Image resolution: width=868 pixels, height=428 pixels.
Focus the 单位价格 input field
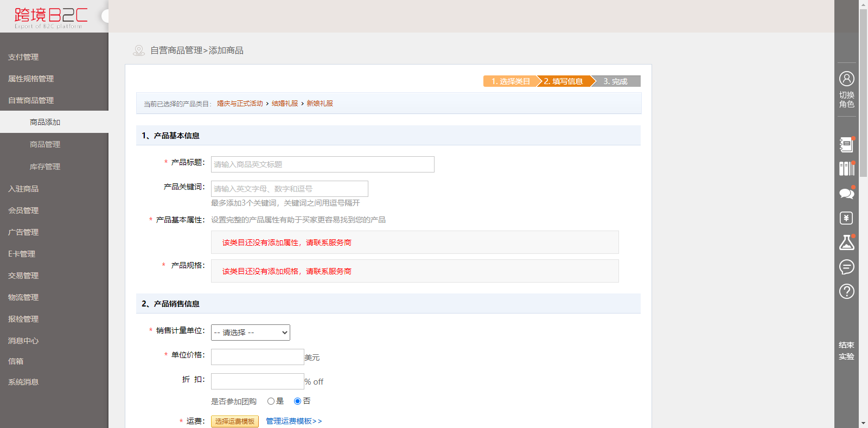(x=258, y=357)
